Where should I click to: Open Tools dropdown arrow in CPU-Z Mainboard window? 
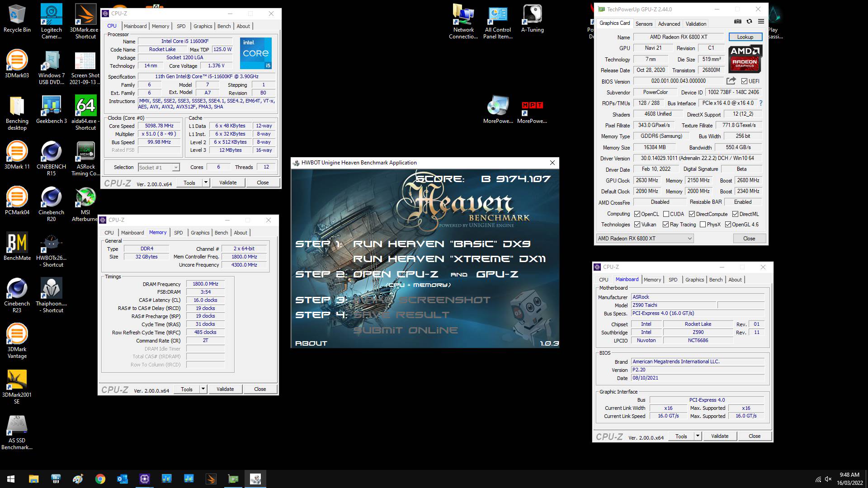698,436
